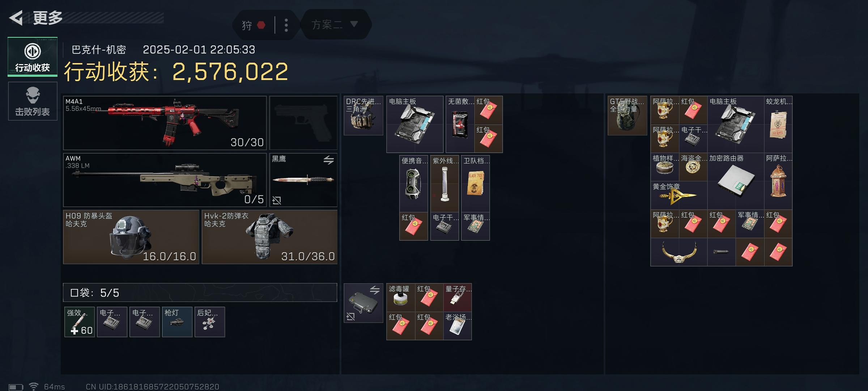
Task: Open the 行动收获 tab
Action: [33, 57]
